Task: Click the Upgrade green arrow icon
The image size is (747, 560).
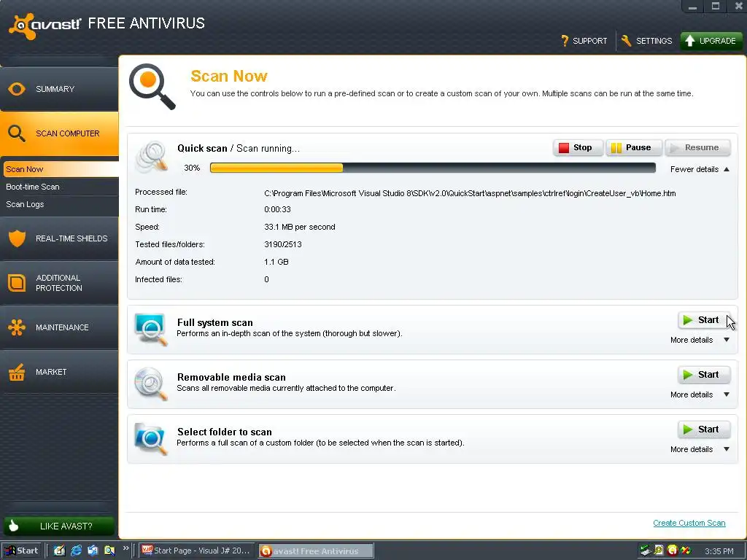Action: coord(690,41)
